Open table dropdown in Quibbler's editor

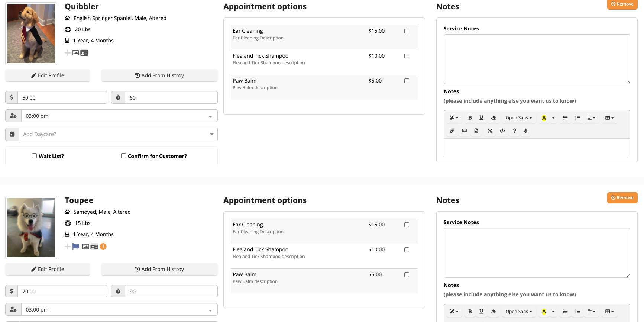click(609, 118)
